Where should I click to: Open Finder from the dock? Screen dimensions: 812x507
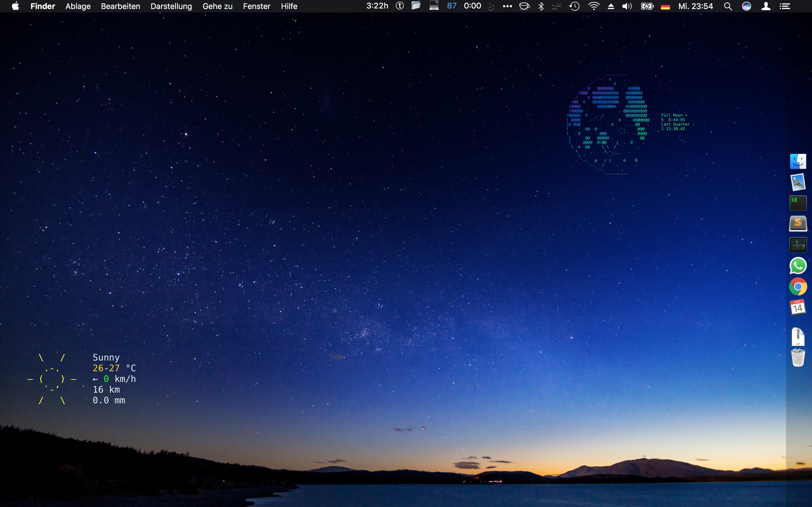click(798, 162)
